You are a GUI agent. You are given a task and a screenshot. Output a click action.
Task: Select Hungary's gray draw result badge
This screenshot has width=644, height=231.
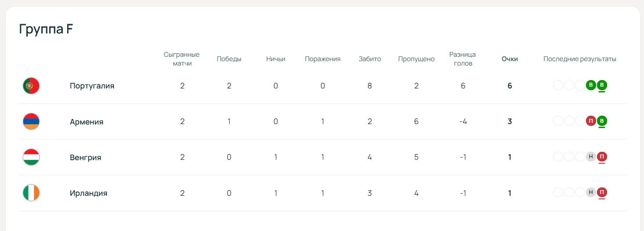(591, 157)
